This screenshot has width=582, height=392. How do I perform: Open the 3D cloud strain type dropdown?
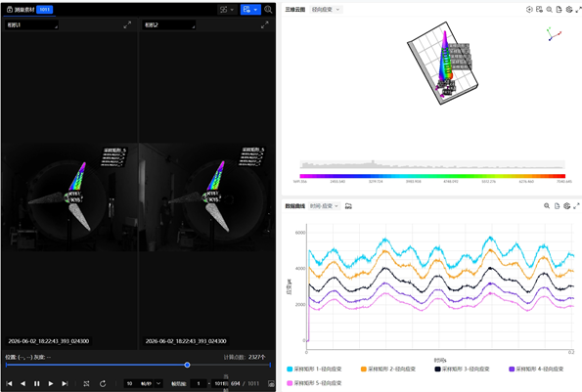click(x=326, y=10)
